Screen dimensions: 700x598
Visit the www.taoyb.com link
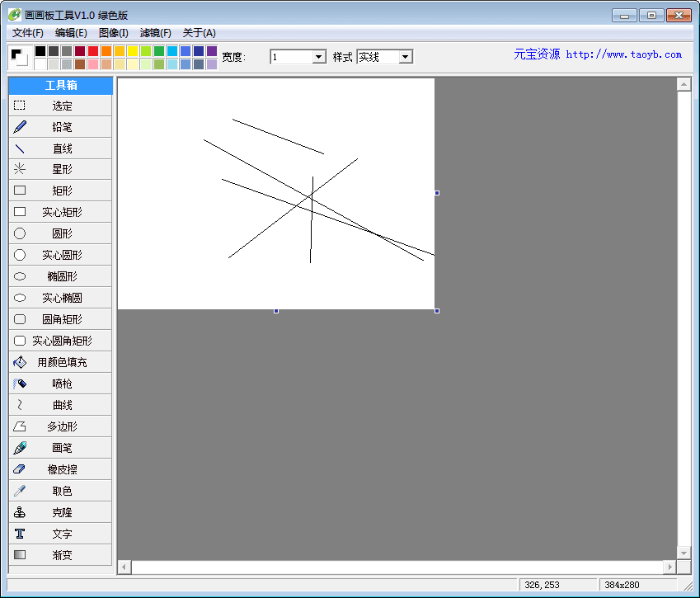(623, 54)
